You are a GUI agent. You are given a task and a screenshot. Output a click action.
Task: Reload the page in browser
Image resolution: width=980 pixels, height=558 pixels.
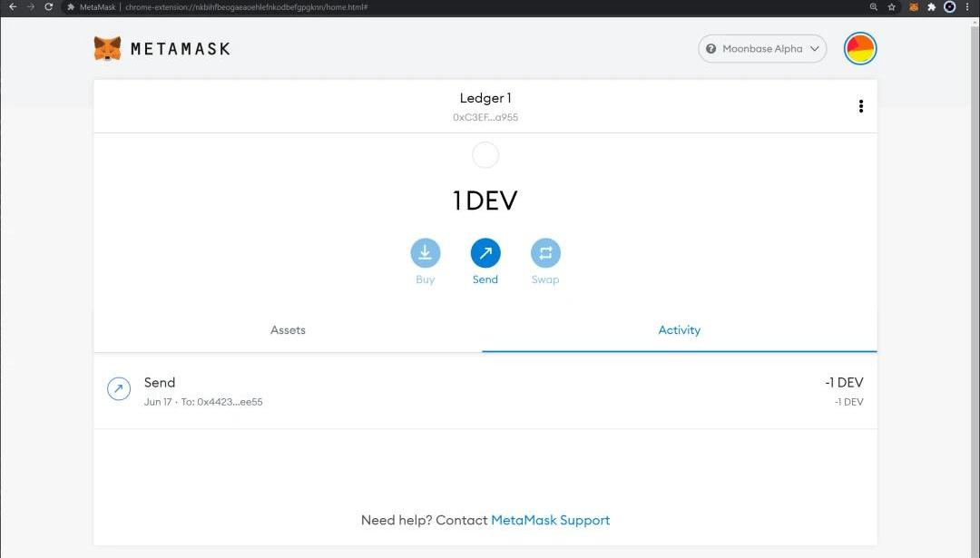[x=48, y=6]
